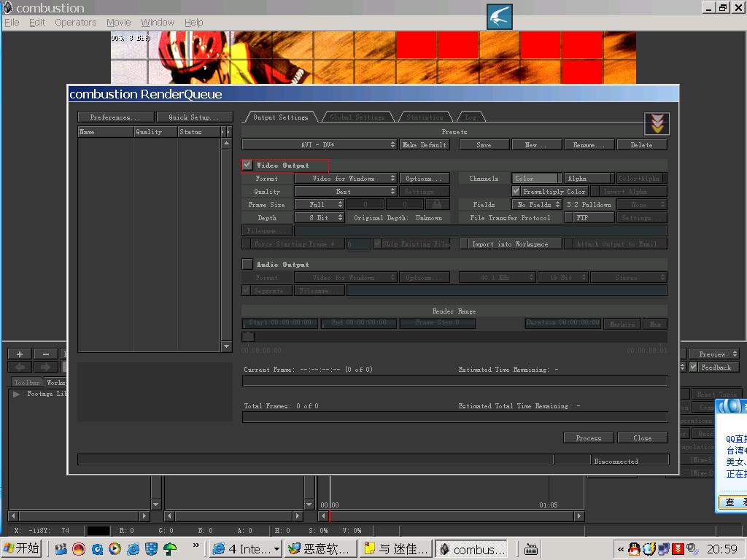Click the blue Q quick launch icon
This screenshot has height=560, width=747.
[97, 549]
